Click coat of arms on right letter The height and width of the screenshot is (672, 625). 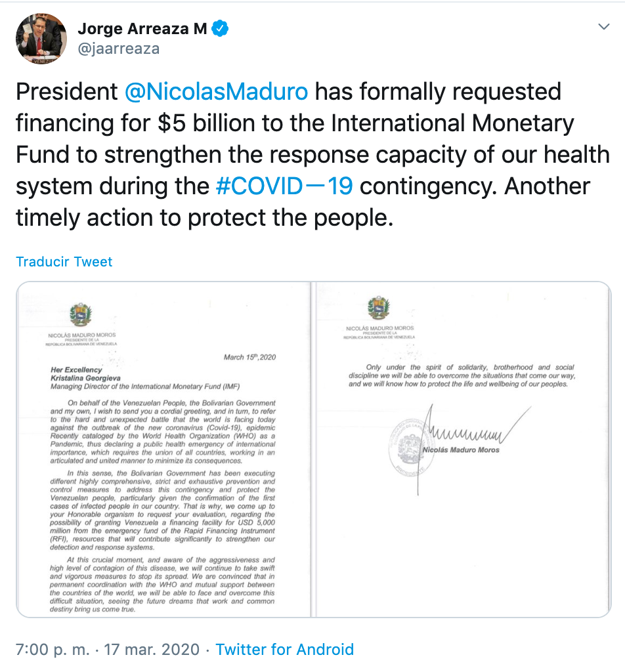379,307
